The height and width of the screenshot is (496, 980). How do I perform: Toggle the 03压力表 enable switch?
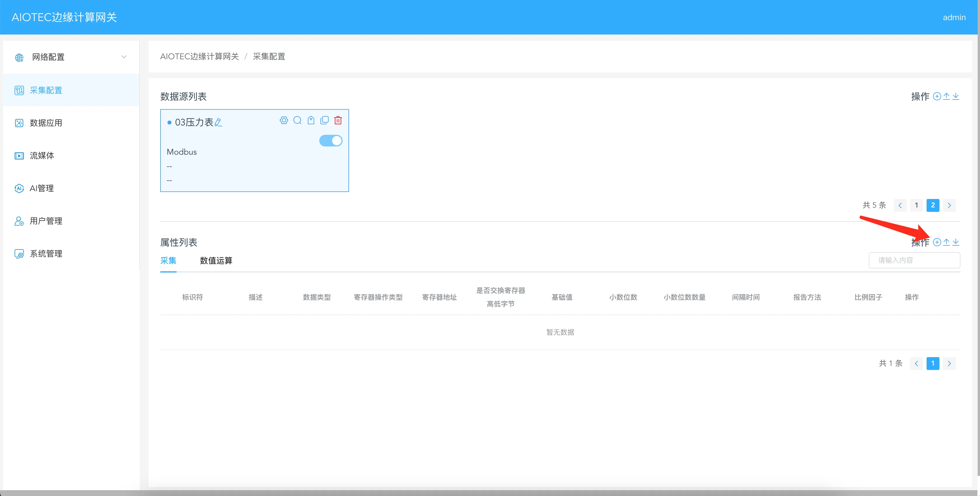(331, 141)
